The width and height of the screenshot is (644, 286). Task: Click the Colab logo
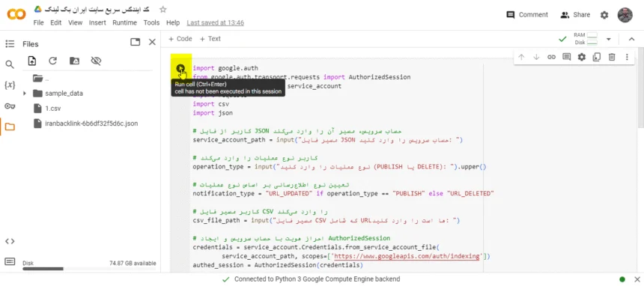(x=16, y=15)
